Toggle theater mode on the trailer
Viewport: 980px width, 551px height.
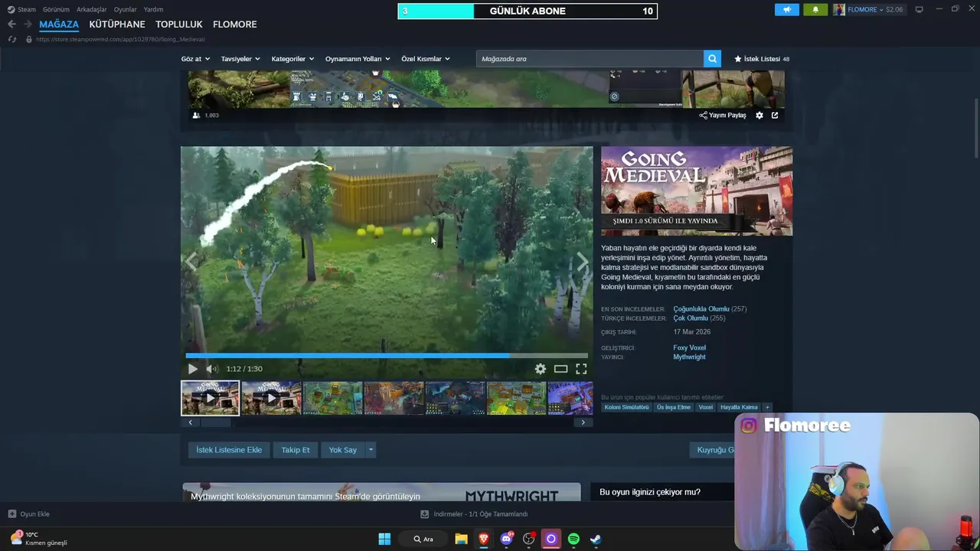(x=561, y=369)
